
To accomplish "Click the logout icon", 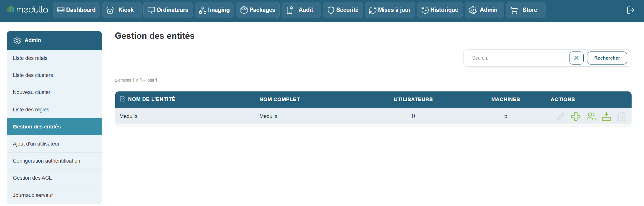I will [630, 10].
